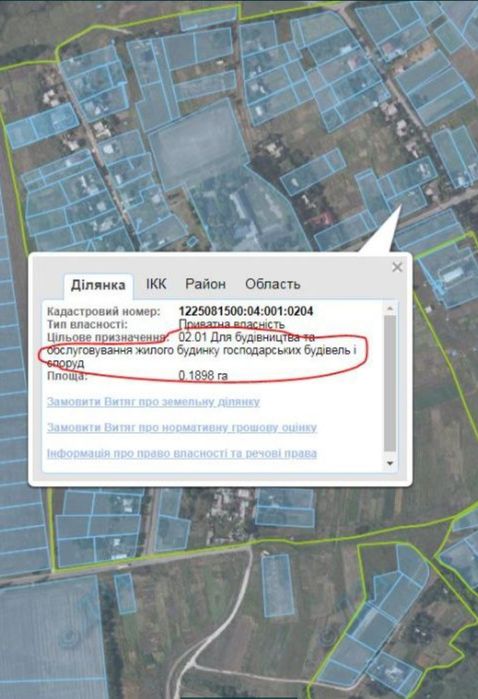Switch to the Область tab

272,284
